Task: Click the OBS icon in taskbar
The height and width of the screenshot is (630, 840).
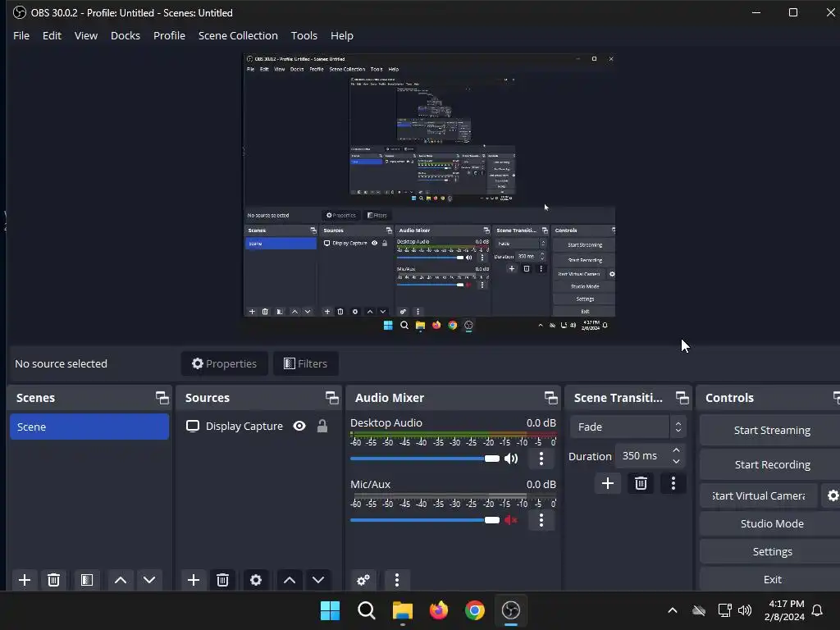Action: coord(511,610)
